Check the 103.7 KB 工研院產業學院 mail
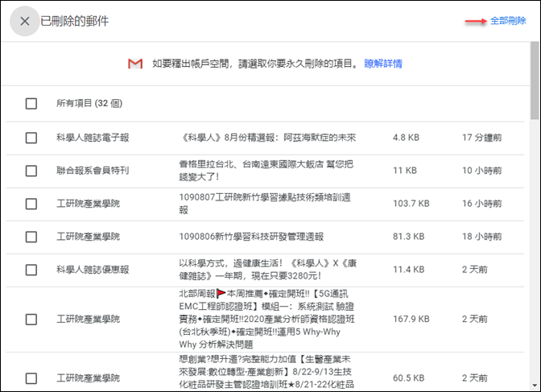 coord(31,204)
